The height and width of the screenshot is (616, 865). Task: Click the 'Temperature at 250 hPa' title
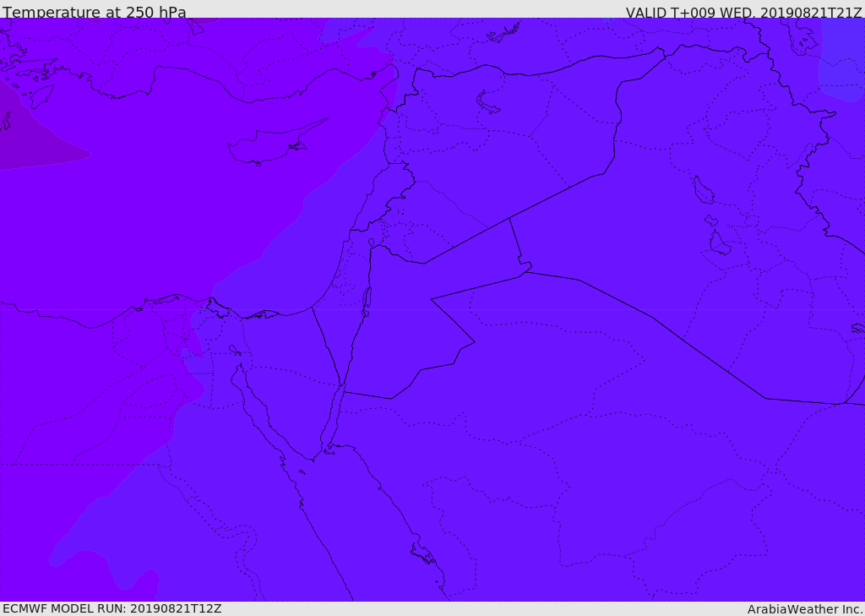[x=95, y=12]
